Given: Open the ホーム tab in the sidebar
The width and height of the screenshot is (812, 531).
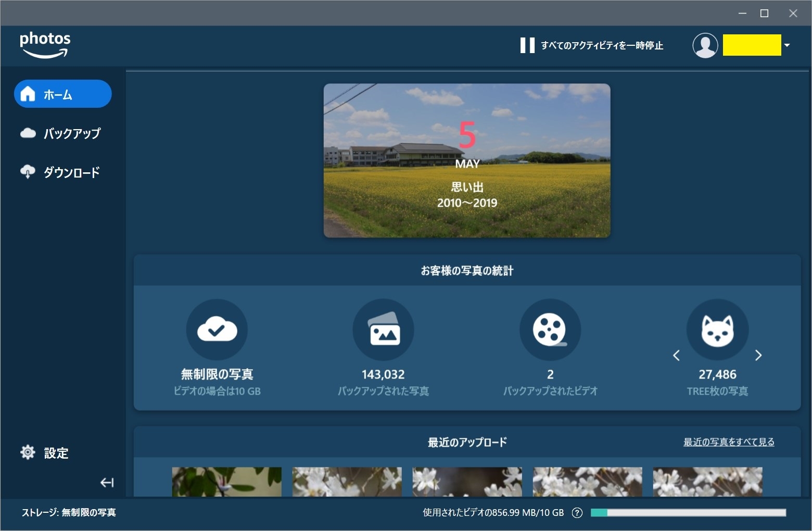Looking at the screenshot, I should [x=63, y=94].
